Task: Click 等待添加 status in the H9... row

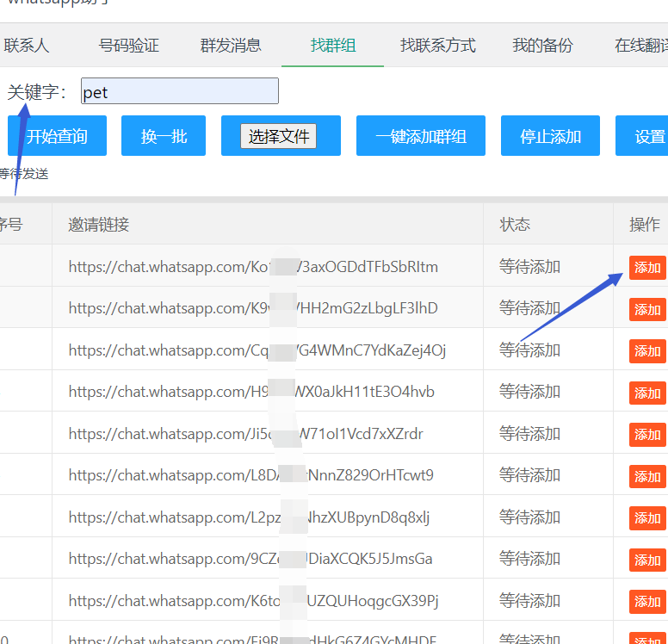Action: (529, 392)
